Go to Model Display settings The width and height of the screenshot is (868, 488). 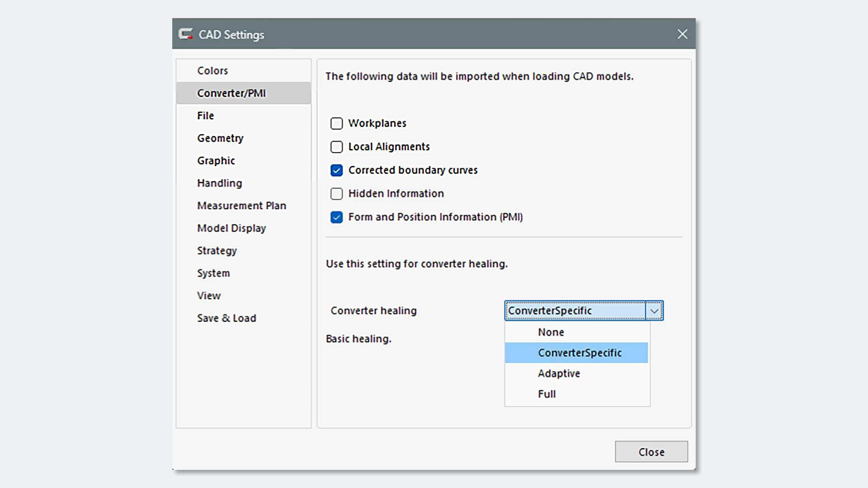[231, 228]
